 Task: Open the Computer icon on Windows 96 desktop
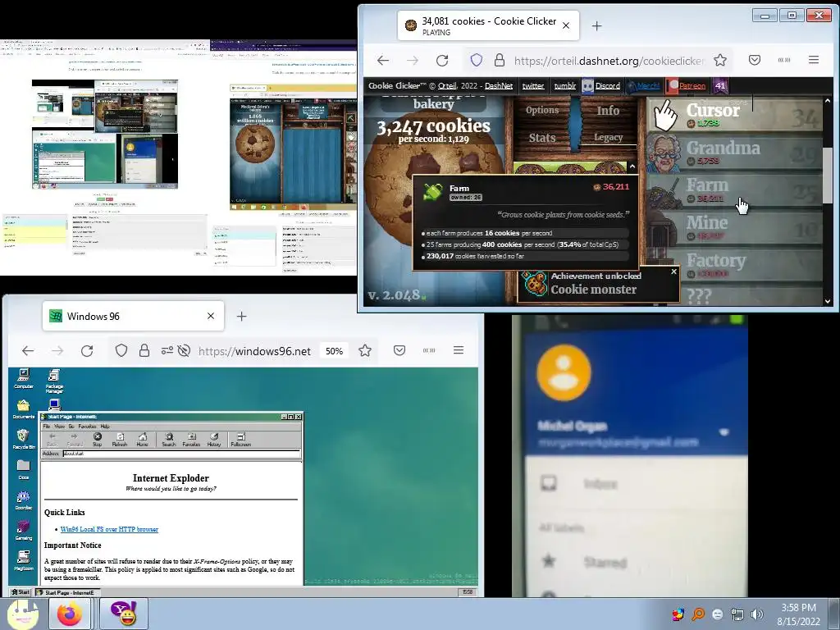[24, 378]
